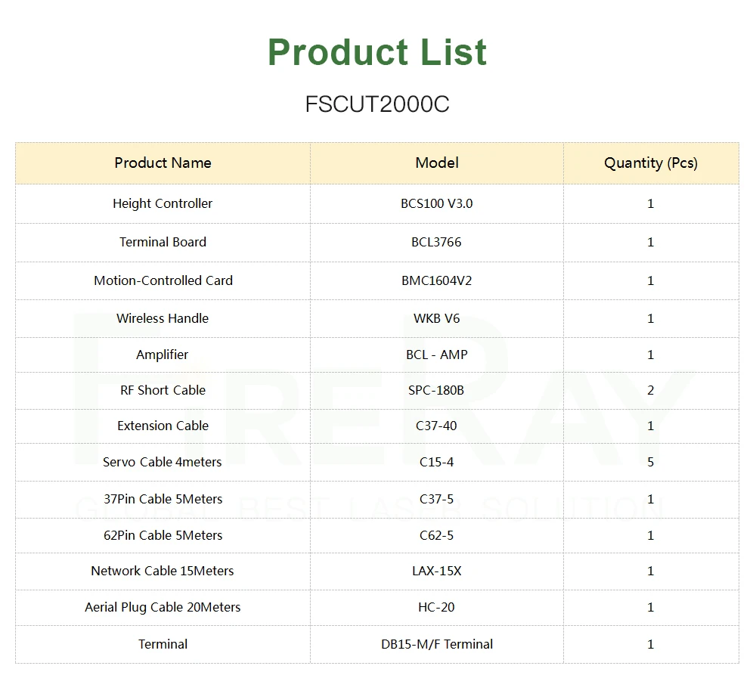Click the Wireless Handle product name
This screenshot has height=700, width=756.
163,318
